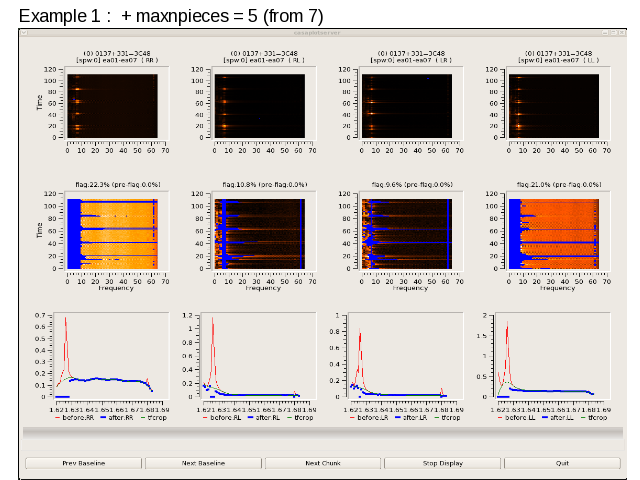Viewport: 640px width, 480px height.
Task: Open the flagged plot showing flag 22.3%
Action: [x=112, y=234]
